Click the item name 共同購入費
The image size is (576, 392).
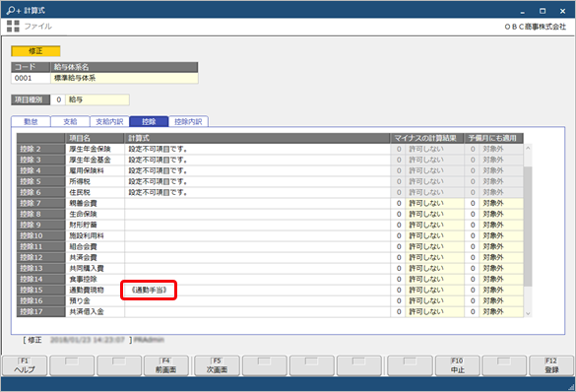(x=87, y=268)
